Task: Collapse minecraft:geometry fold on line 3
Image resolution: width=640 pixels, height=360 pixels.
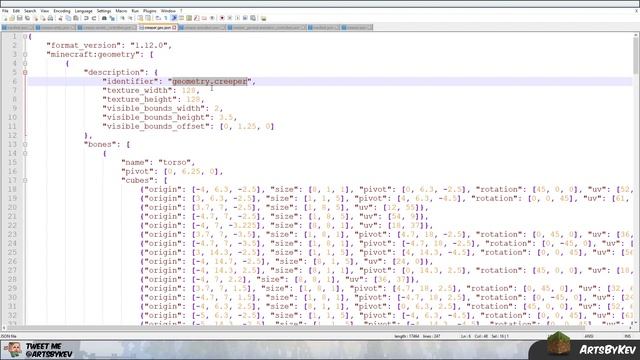Action: [x=25, y=54]
